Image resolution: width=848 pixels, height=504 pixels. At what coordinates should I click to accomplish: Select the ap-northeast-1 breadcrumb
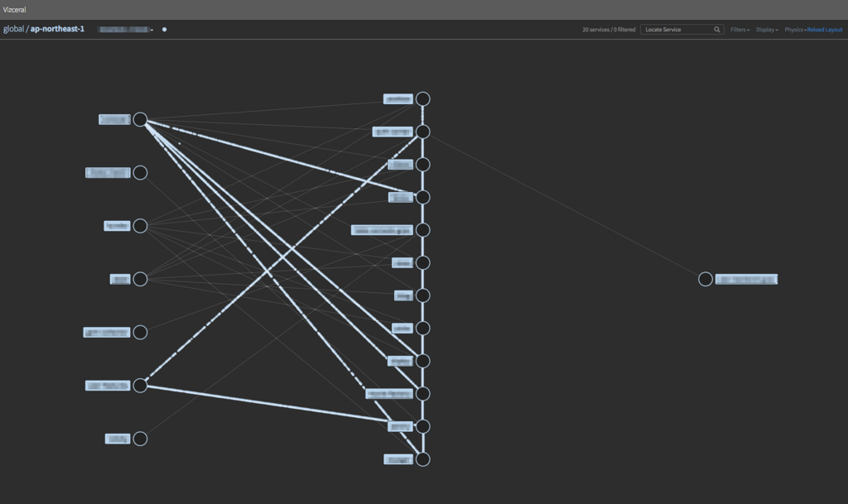pos(57,29)
